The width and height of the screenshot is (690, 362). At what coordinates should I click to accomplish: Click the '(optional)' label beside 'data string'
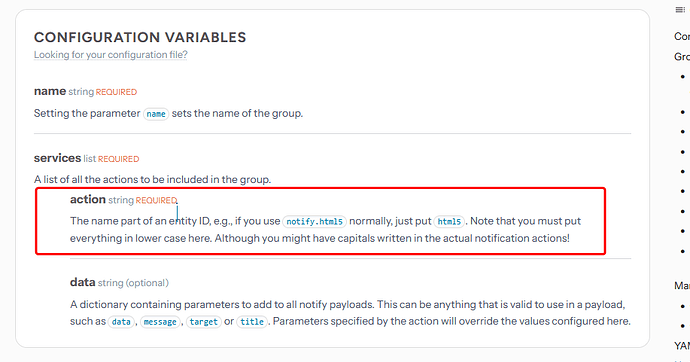[x=147, y=283]
